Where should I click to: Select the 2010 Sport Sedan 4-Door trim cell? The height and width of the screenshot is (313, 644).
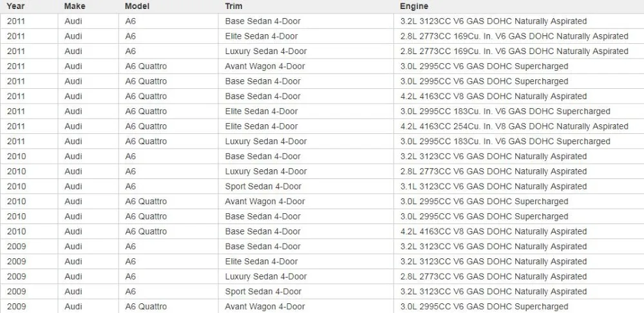click(x=306, y=186)
